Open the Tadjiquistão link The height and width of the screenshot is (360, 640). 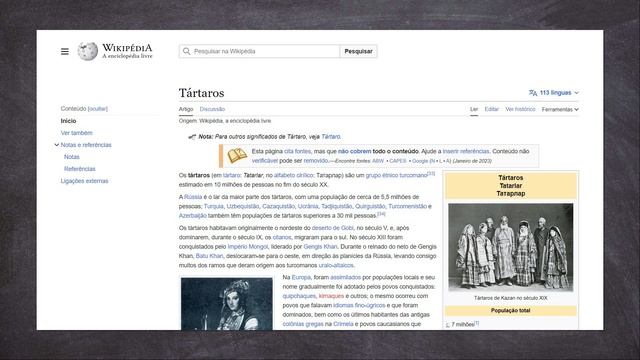coord(336,207)
